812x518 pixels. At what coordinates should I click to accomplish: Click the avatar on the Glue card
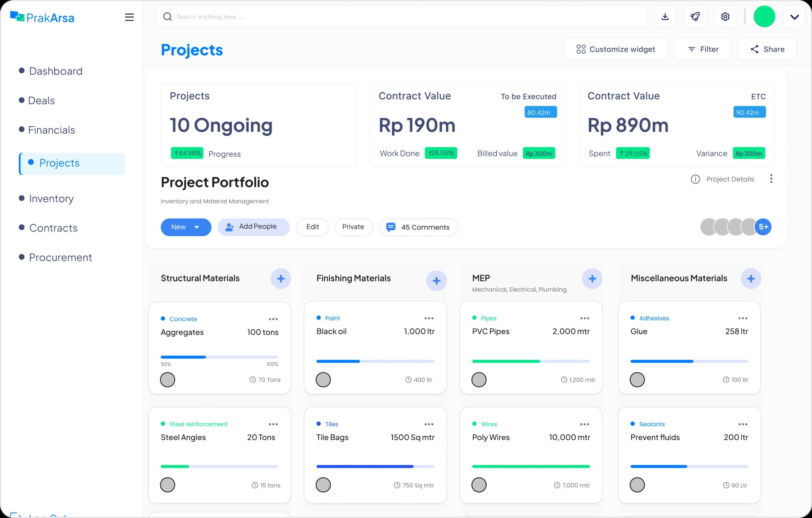pos(637,380)
